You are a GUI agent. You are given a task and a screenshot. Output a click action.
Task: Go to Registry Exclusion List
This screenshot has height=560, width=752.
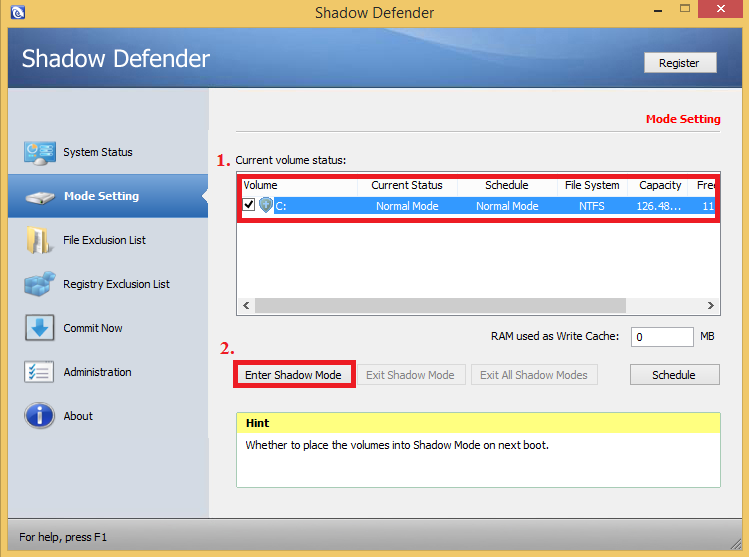pyautogui.click(x=117, y=284)
